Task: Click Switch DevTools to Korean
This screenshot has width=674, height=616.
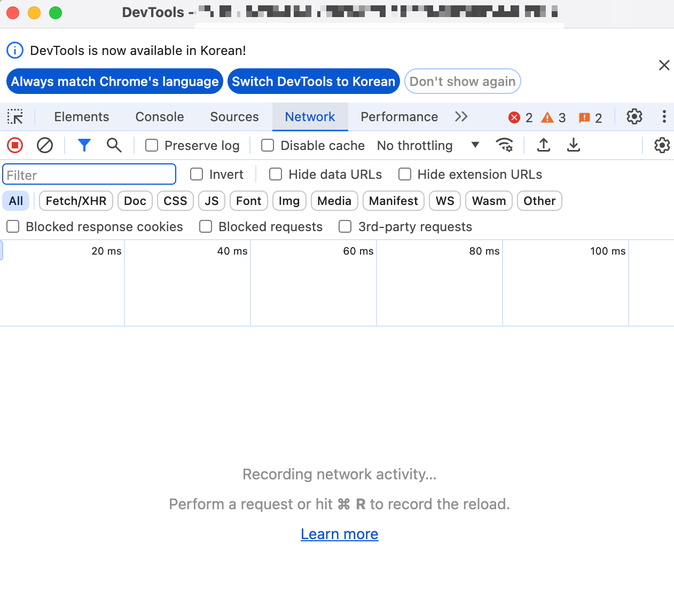Action: pyautogui.click(x=314, y=81)
